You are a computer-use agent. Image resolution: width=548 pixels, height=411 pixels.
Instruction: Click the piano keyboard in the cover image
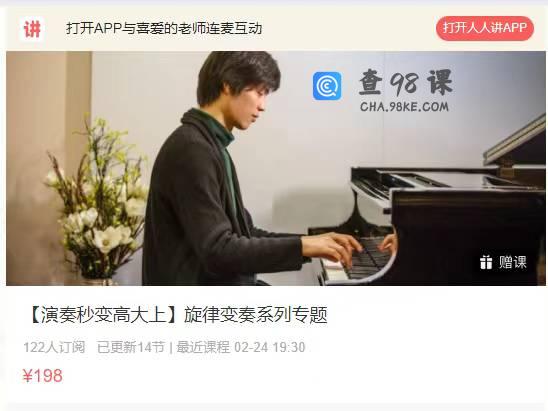[363, 260]
